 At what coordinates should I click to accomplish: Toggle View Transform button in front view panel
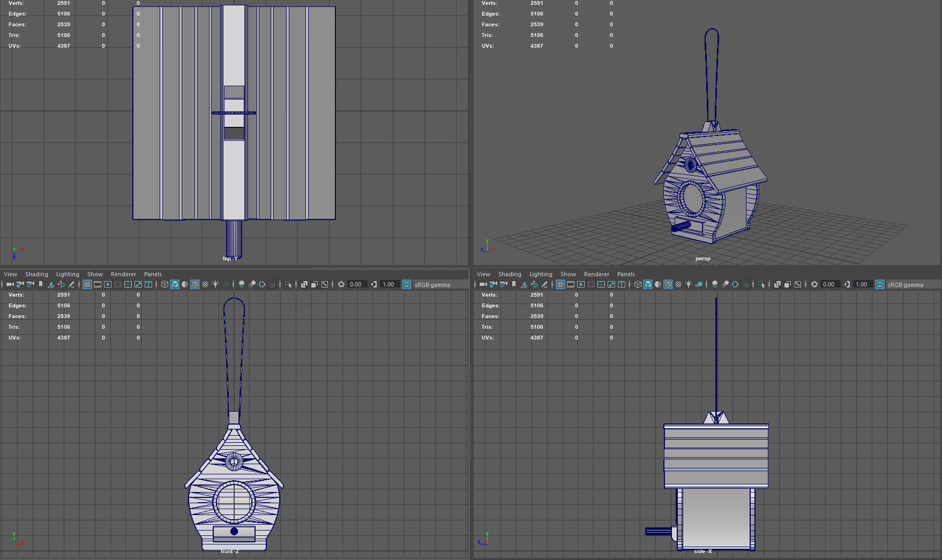pos(407,284)
